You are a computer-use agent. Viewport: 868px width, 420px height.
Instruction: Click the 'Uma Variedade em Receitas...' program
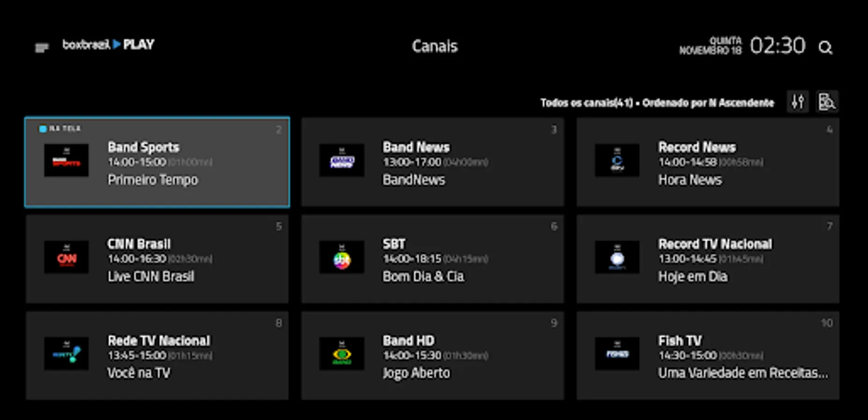coord(743,373)
